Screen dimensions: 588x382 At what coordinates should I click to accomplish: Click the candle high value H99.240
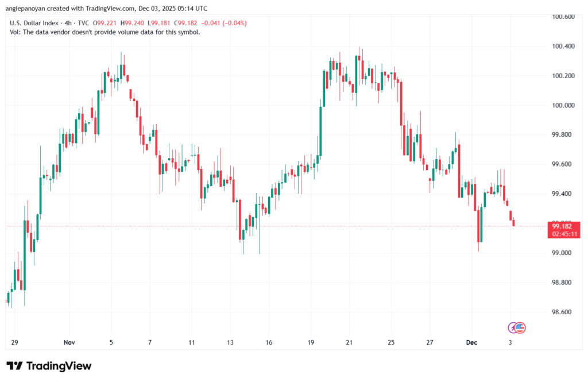coord(133,24)
